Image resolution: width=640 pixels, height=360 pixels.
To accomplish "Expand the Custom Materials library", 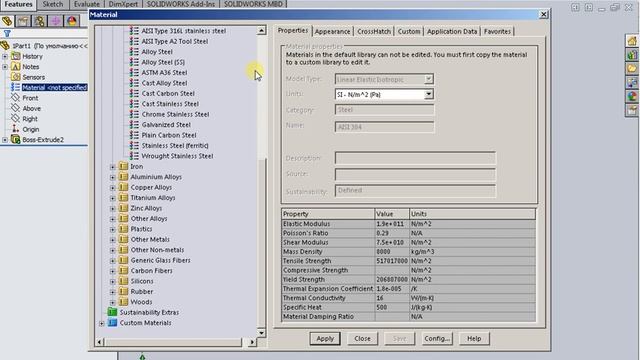I will (102, 323).
